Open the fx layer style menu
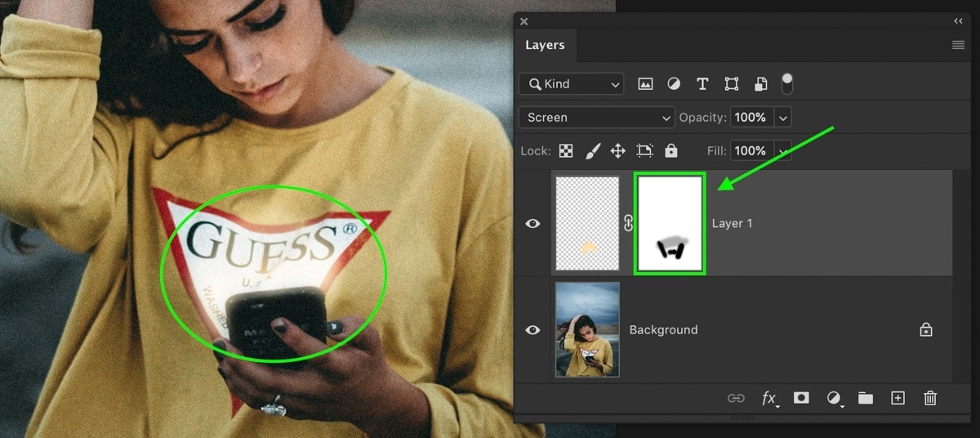Image resolution: width=980 pixels, height=438 pixels. [769, 398]
